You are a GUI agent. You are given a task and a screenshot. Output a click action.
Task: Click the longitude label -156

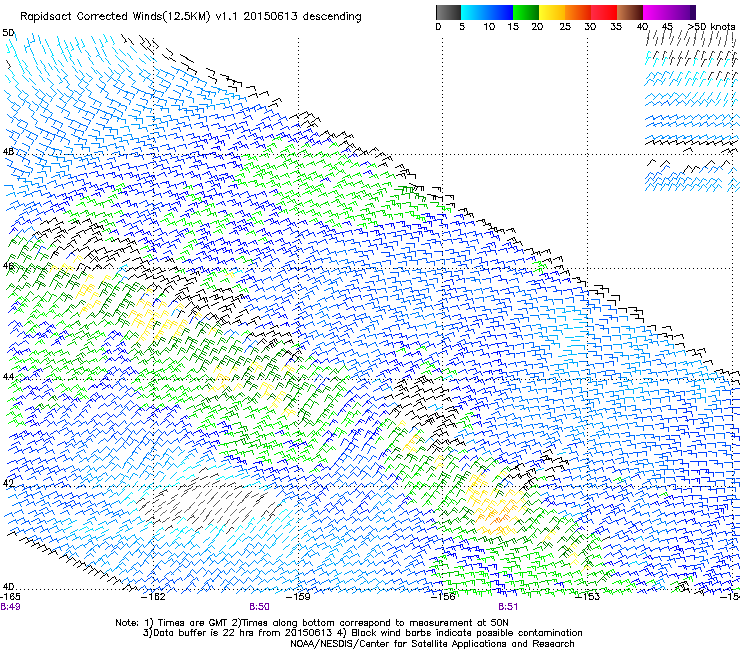443,597
